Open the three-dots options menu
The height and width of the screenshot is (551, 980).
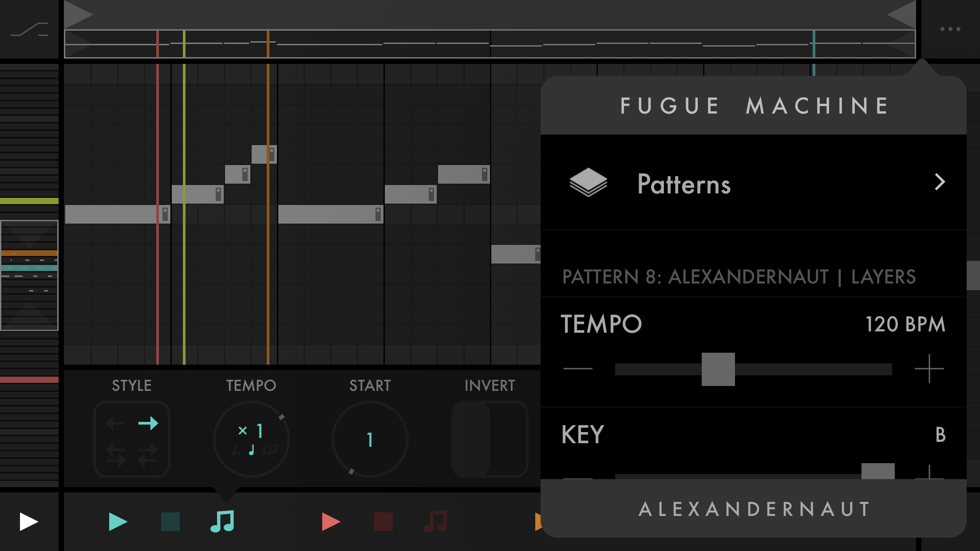[x=950, y=29]
